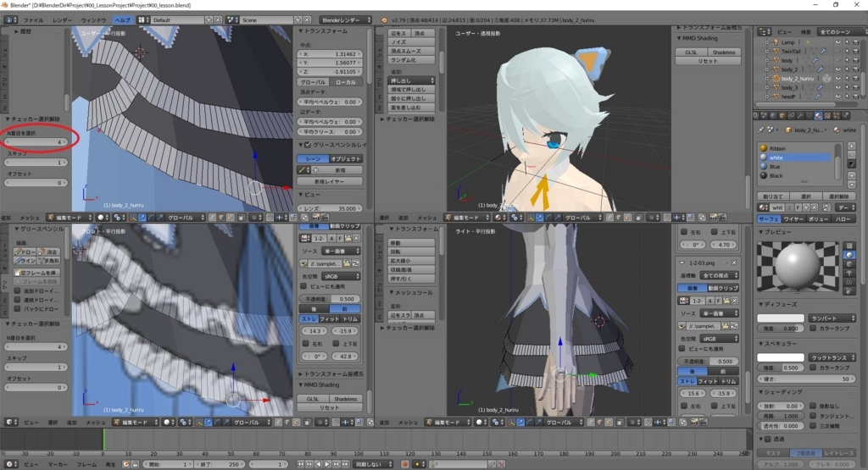Open the クックトランス specular shader dropdown
868x470 pixels.
(x=832, y=357)
